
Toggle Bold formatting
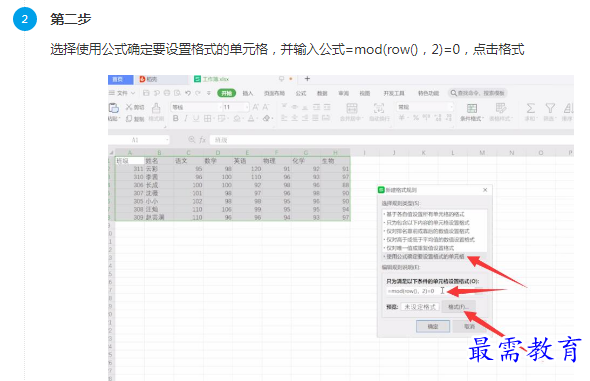[175, 118]
